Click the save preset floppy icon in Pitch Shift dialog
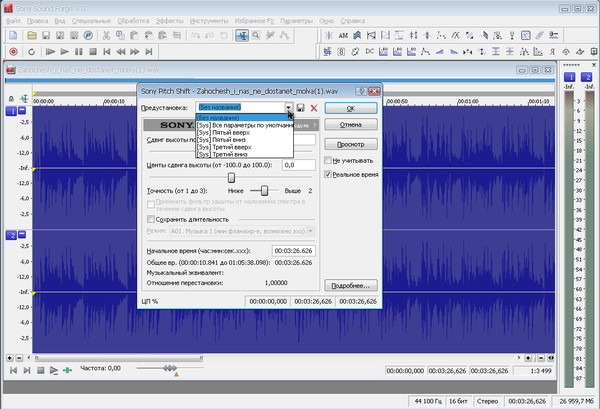This screenshot has width=600, height=409. pos(300,108)
